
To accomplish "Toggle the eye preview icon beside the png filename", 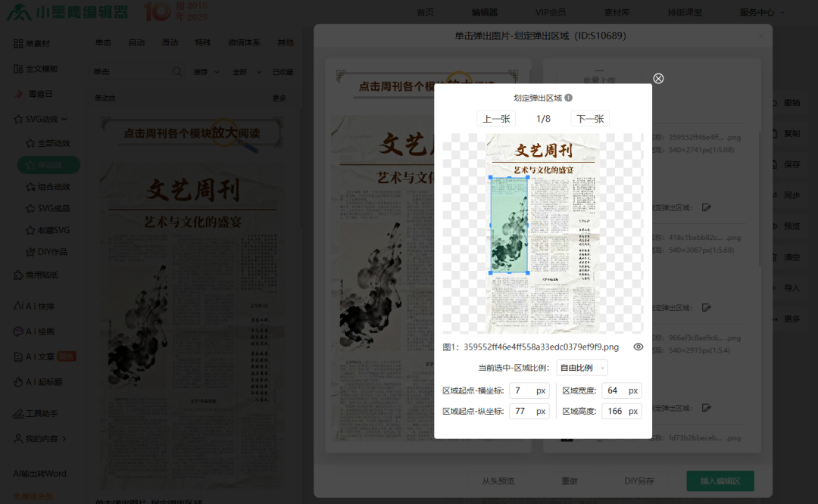I will (x=638, y=347).
